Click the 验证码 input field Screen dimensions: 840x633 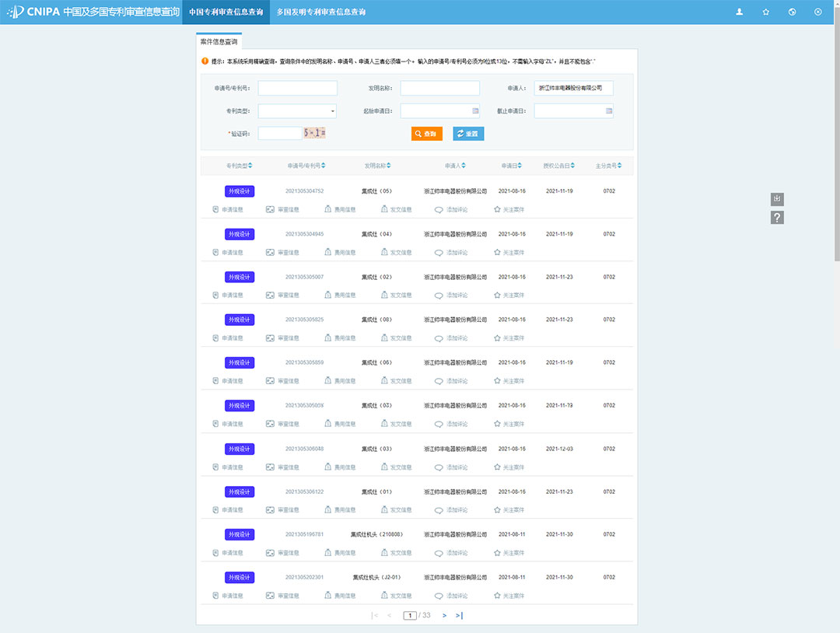pos(279,134)
